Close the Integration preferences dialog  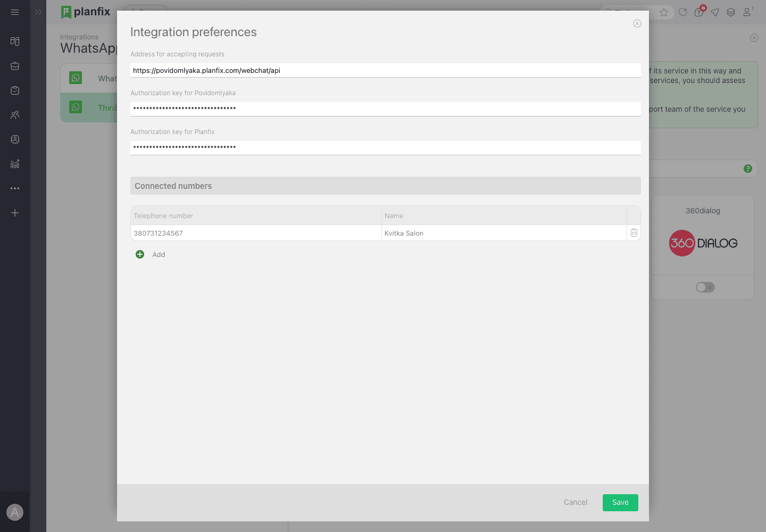click(x=637, y=23)
